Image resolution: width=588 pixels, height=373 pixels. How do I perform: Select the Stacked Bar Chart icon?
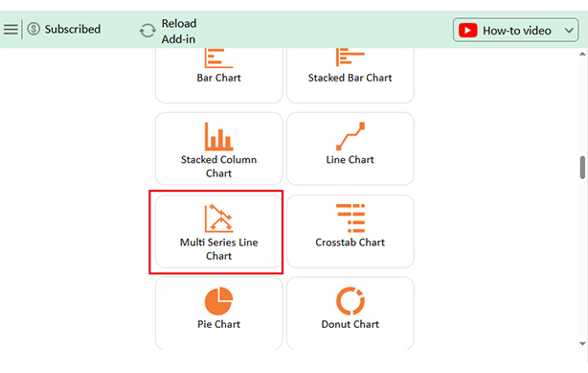350,58
